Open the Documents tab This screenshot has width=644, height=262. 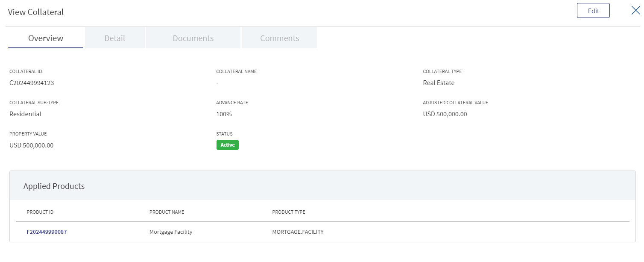point(193,38)
